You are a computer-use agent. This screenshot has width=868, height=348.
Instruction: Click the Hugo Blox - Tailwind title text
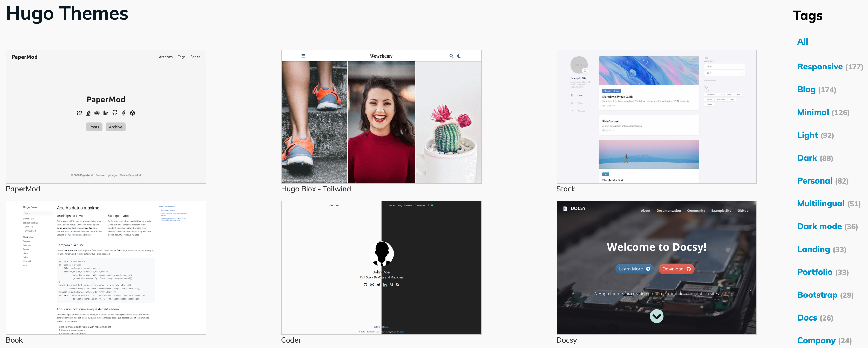tap(316, 189)
